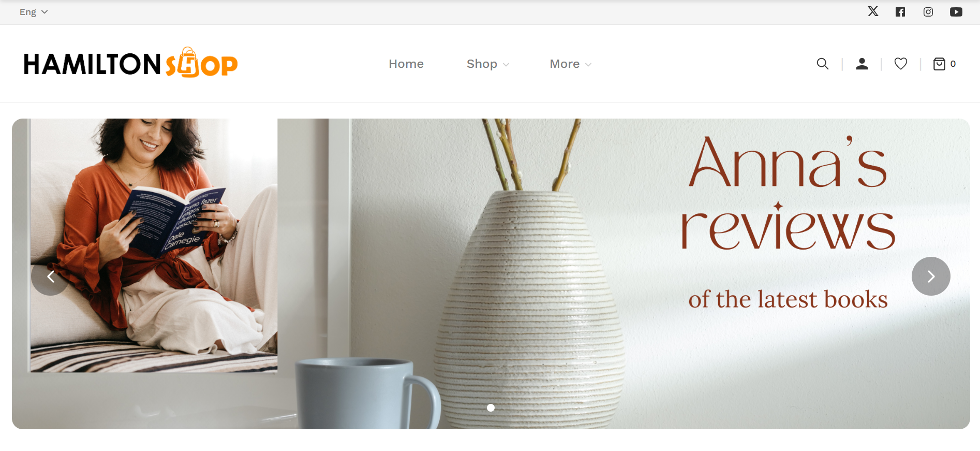
Task: Open the X (Twitter) social link
Action: [x=873, y=11]
